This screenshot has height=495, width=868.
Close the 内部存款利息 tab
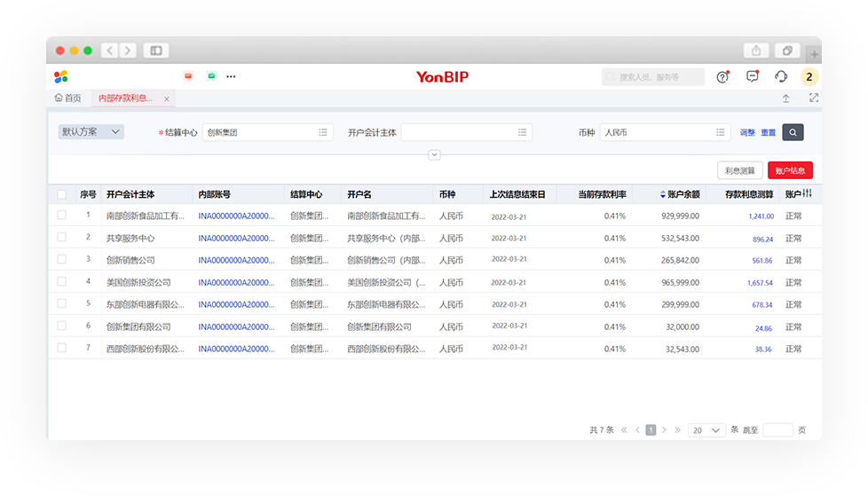tap(167, 99)
